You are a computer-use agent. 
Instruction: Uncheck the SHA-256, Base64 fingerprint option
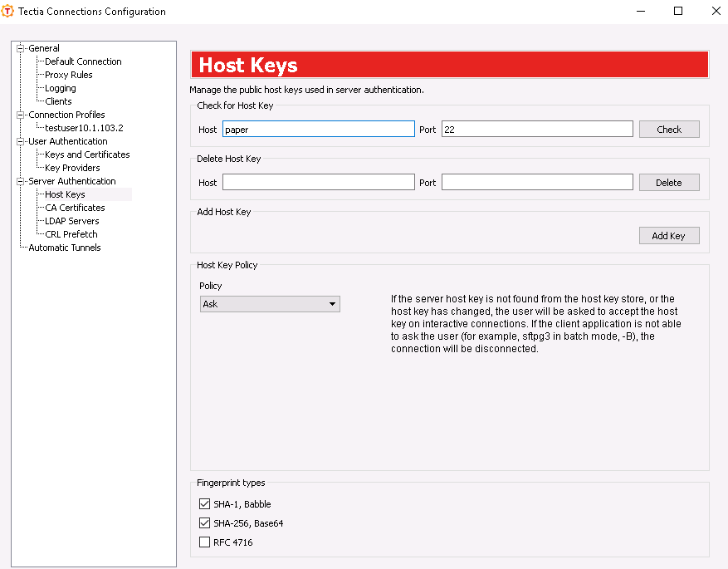204,523
